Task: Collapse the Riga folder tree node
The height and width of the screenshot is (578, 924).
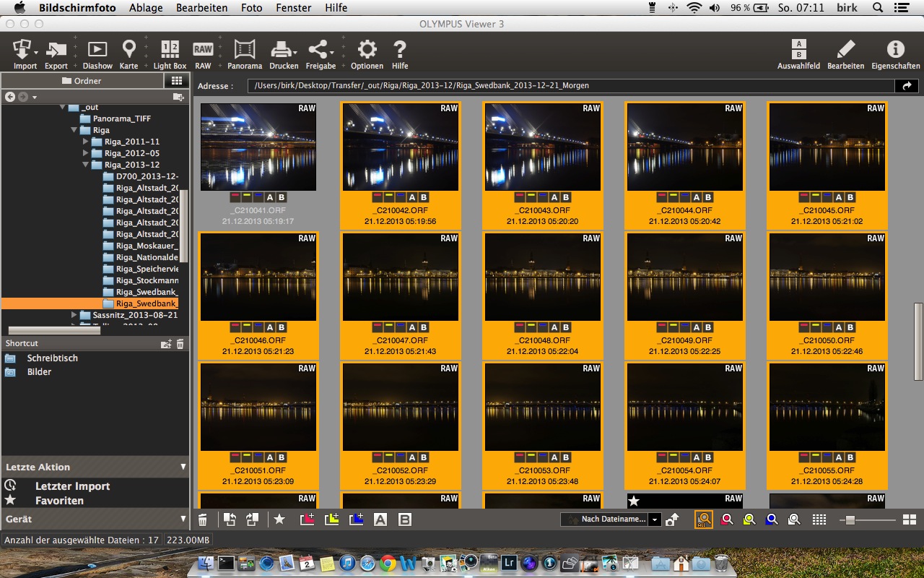Action: click(x=74, y=131)
